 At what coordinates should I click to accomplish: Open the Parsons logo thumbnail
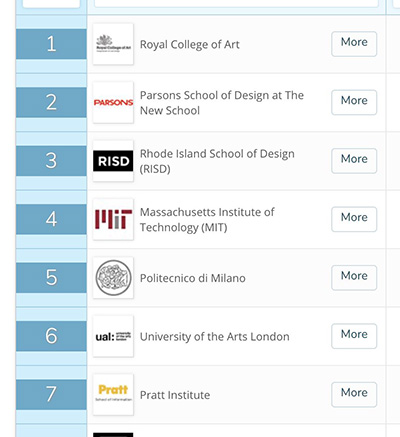(113, 102)
